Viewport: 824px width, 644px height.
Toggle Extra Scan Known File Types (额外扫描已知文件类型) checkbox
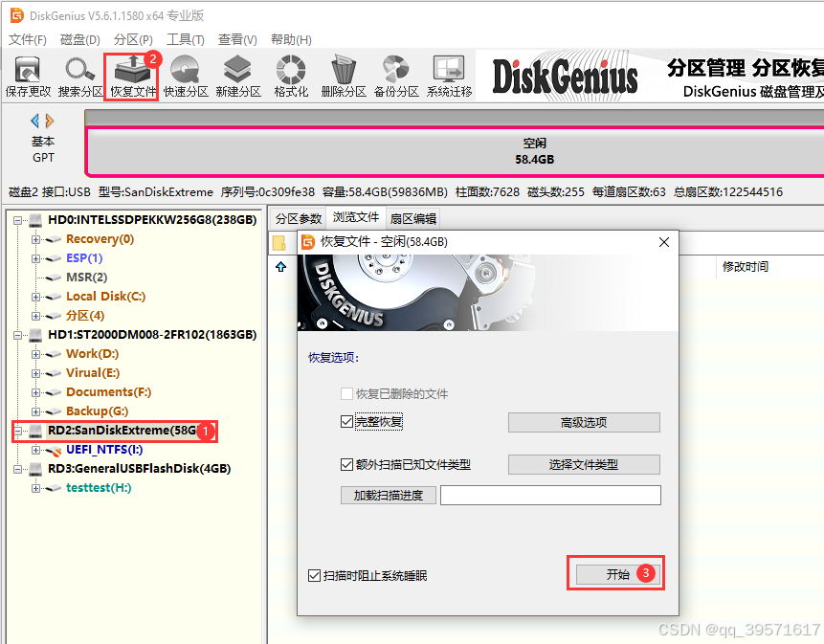(x=346, y=464)
